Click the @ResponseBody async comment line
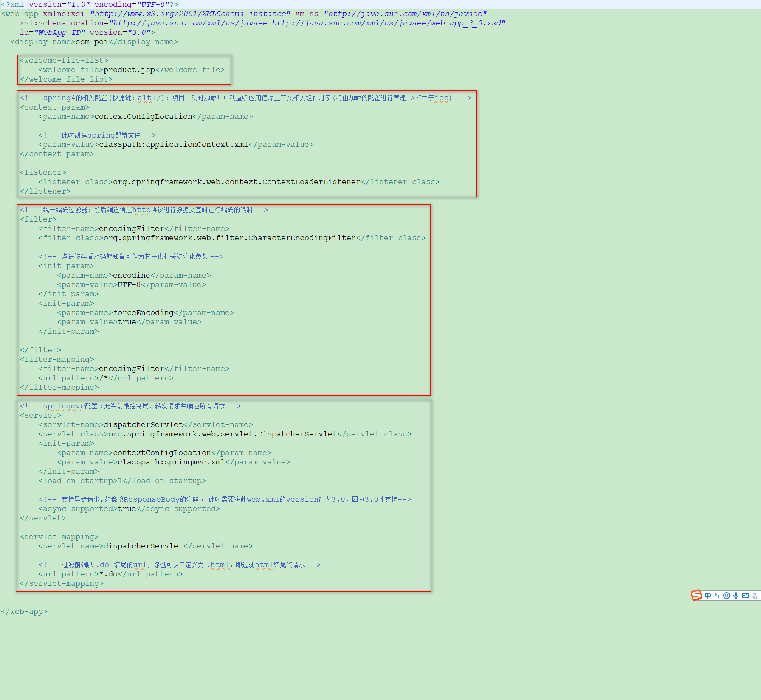The image size is (761, 700). click(225, 500)
